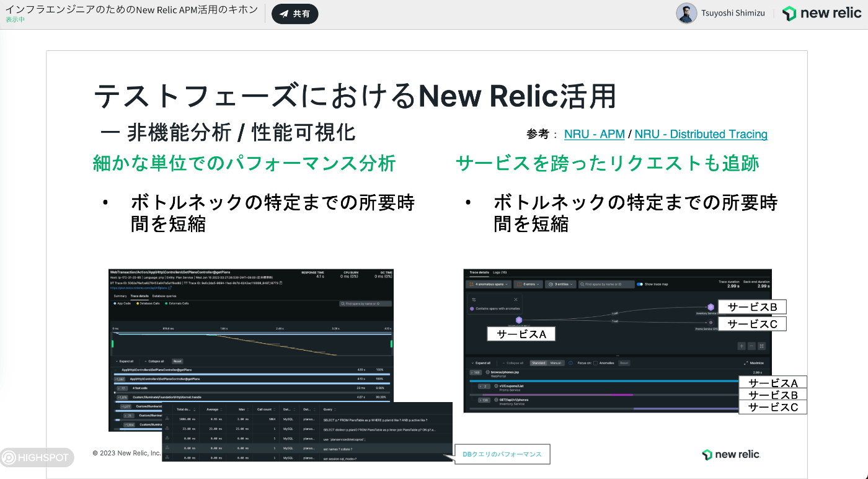The height and width of the screenshot is (479, 868).
Task: Close the trace map legend with the X
Action: coord(516,300)
